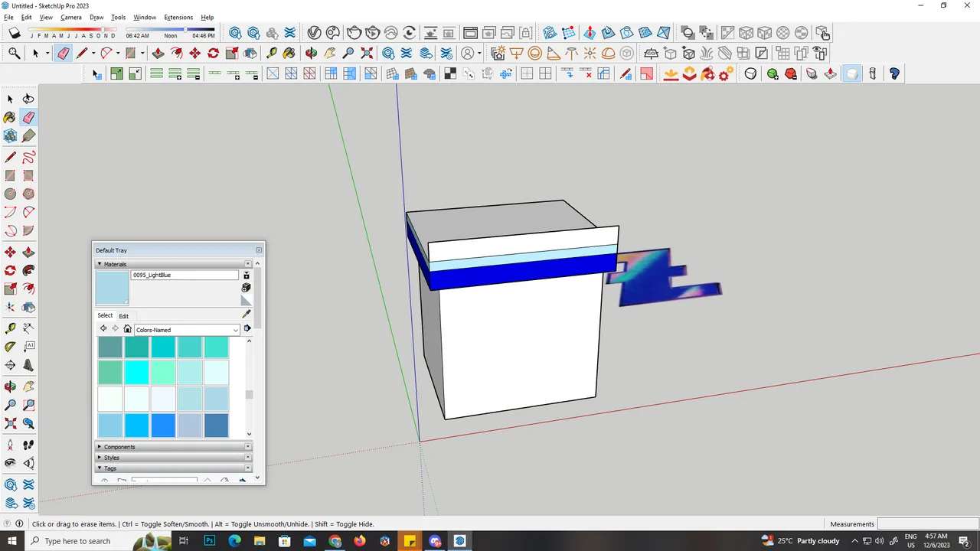The image size is (980, 551).
Task: Close the Components panel section
Action: tap(247, 447)
